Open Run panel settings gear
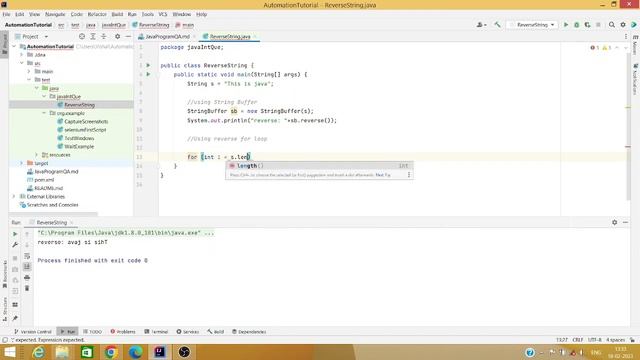 614,222
